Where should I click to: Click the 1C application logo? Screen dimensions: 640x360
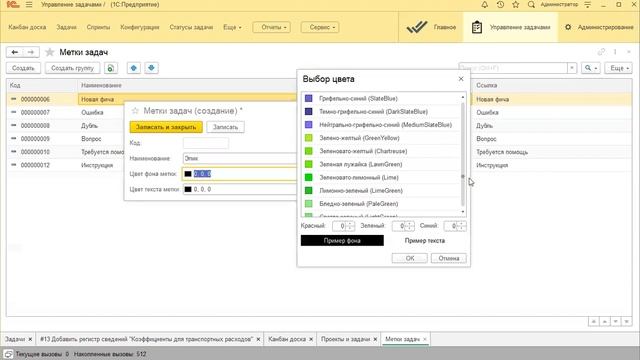coord(13,4)
